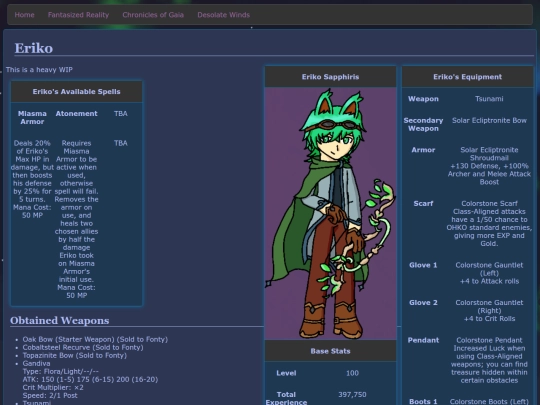Select the 'This is a heavy WIP' text
Viewport: 540px width, 405px height.
tap(39, 70)
